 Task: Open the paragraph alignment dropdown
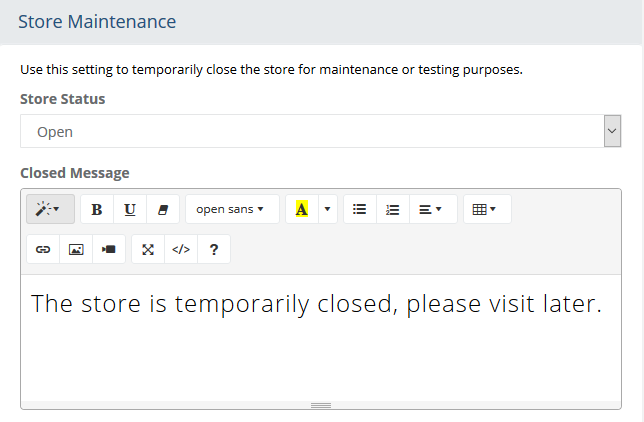[x=431, y=209]
